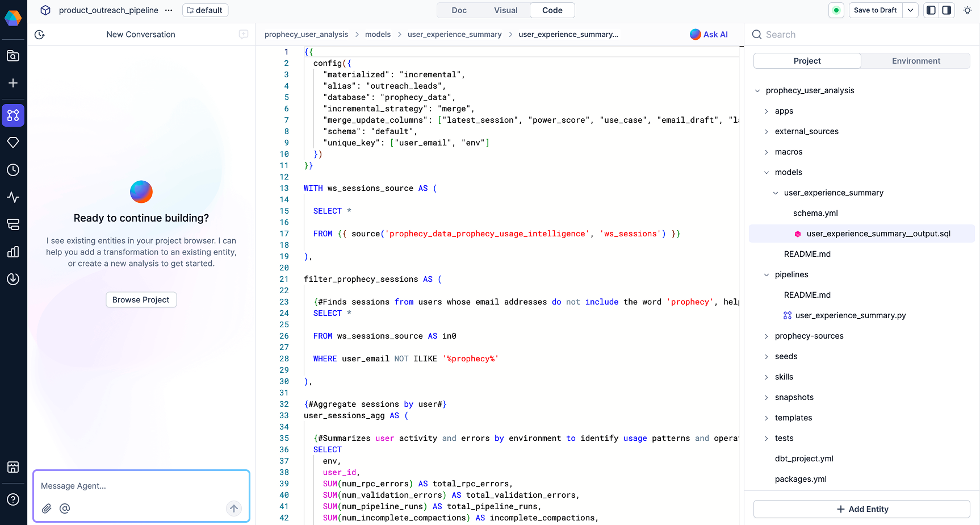Switch to the Doc view tab
This screenshot has height=525, width=980.
pos(459,10)
